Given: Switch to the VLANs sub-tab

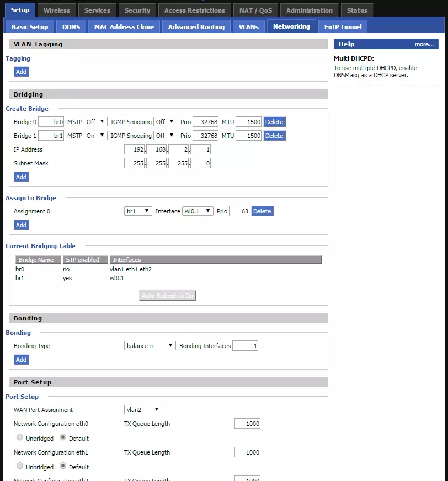Looking at the screenshot, I should click(248, 26).
